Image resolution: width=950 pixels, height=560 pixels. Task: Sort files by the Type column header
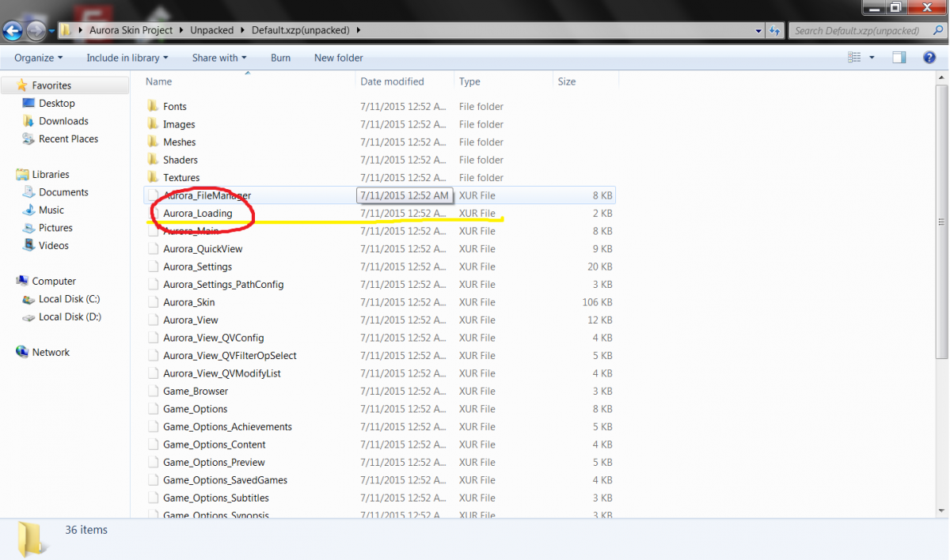click(x=503, y=81)
